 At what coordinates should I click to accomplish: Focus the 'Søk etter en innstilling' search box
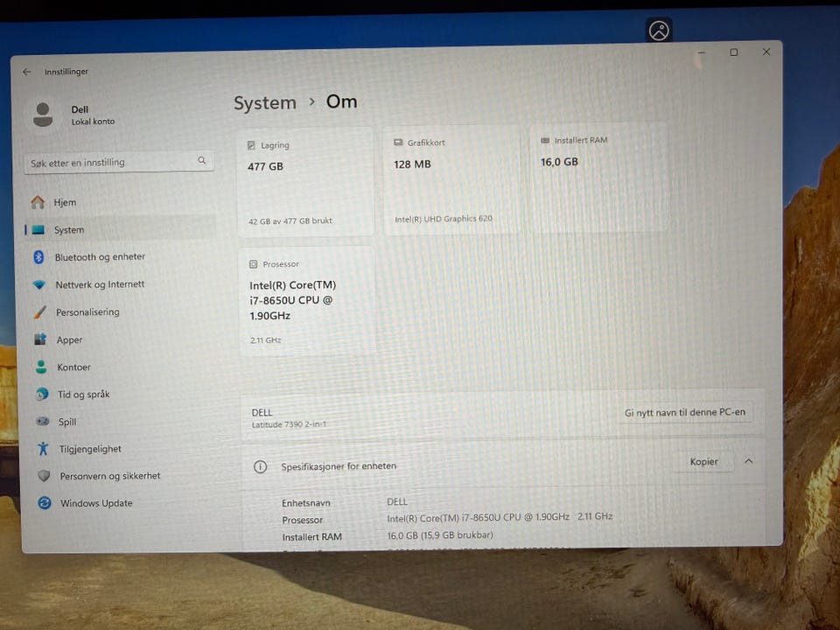[119, 162]
